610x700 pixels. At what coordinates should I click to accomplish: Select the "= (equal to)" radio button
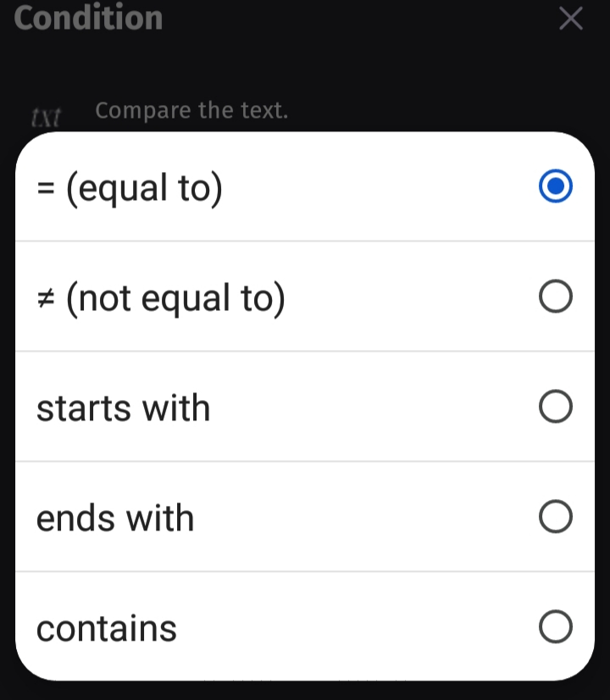click(555, 186)
